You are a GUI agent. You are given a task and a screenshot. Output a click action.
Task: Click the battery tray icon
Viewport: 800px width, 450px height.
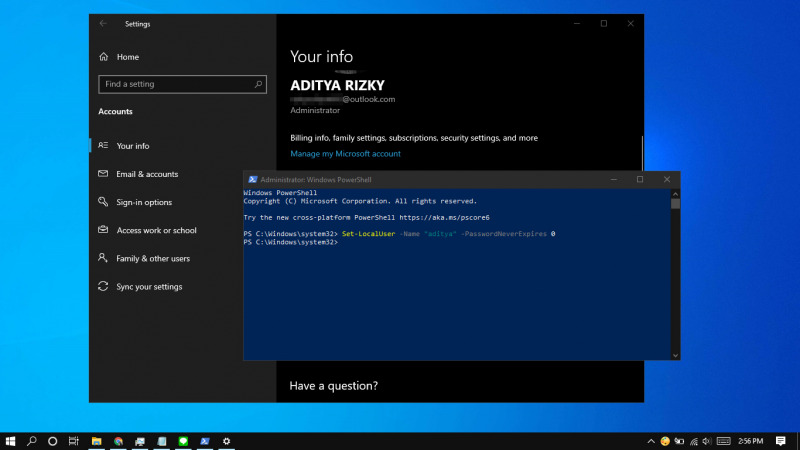[x=679, y=441]
